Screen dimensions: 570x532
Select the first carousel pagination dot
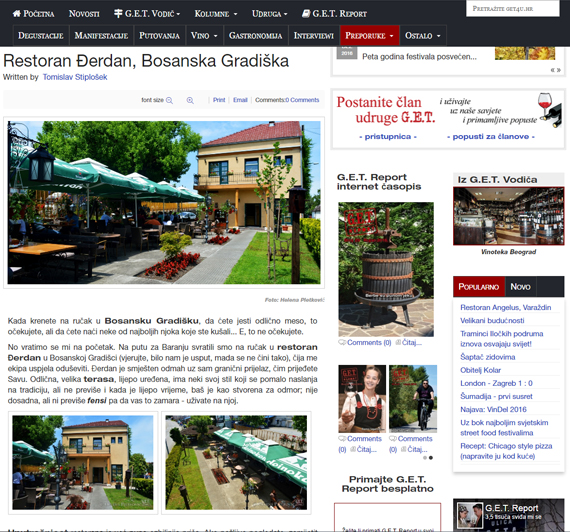coord(425,458)
